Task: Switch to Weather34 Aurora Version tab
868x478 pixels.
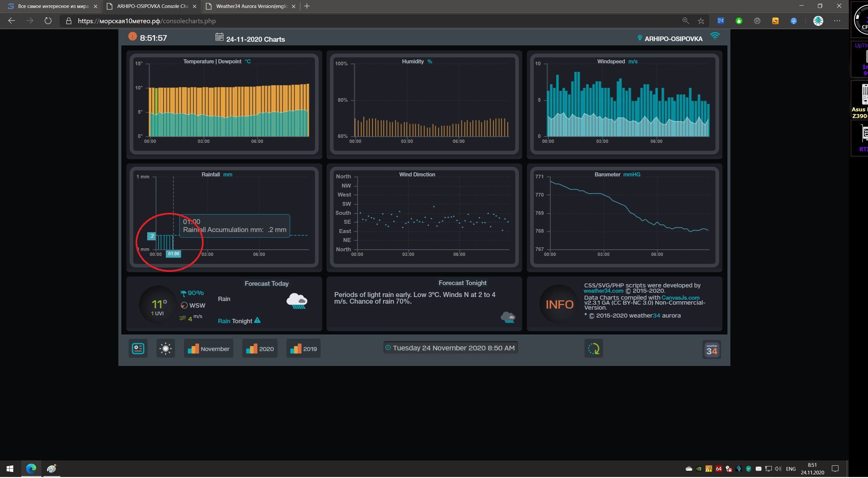Action: pyautogui.click(x=251, y=6)
